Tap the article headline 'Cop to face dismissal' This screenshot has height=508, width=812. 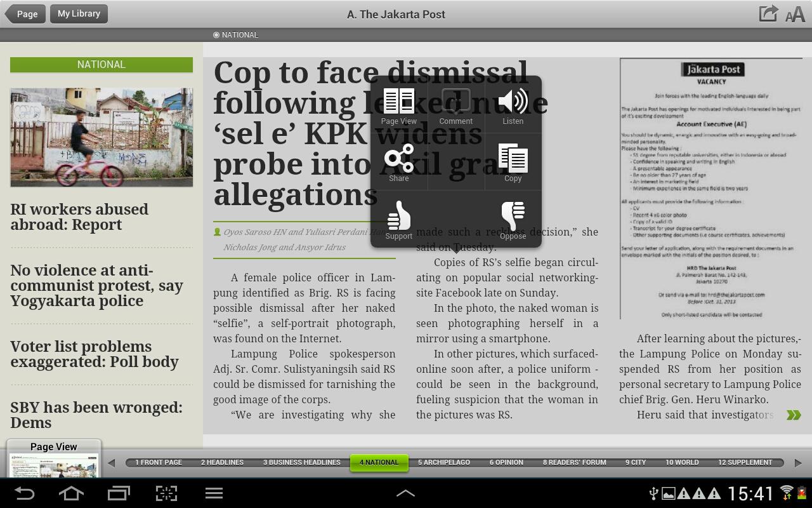[381, 133]
